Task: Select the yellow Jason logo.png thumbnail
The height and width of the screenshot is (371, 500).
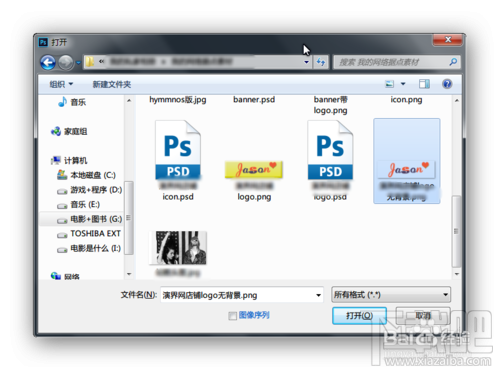Action: [254, 169]
